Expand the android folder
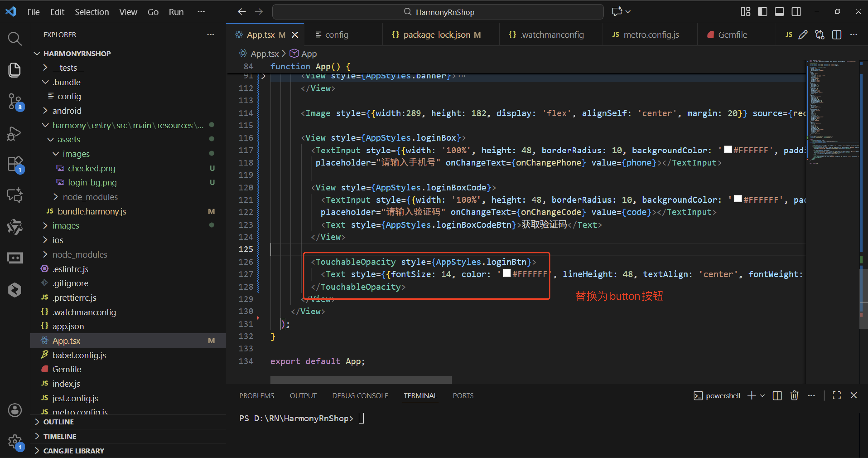Screen dimensions: 868x458 click(x=67, y=111)
